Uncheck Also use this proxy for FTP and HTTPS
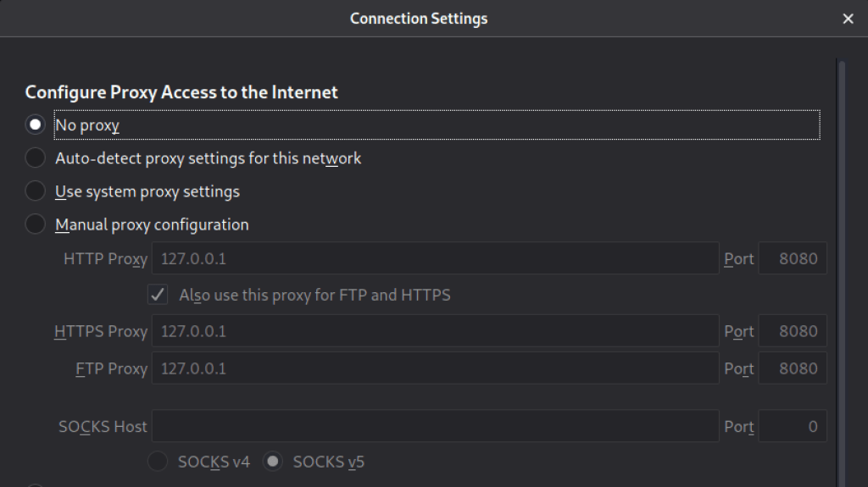This screenshot has width=868, height=487. coord(158,295)
